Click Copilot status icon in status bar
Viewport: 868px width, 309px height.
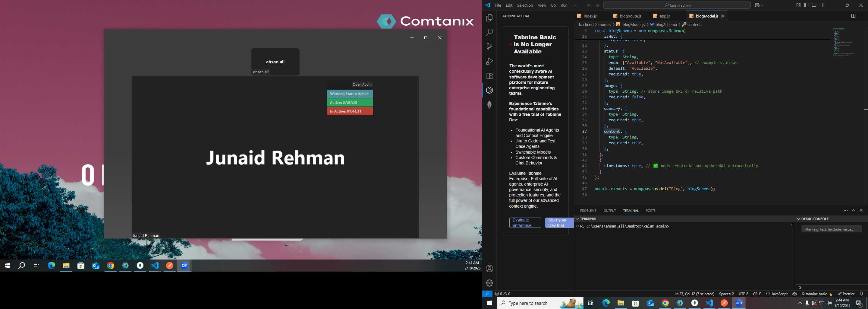point(794,294)
